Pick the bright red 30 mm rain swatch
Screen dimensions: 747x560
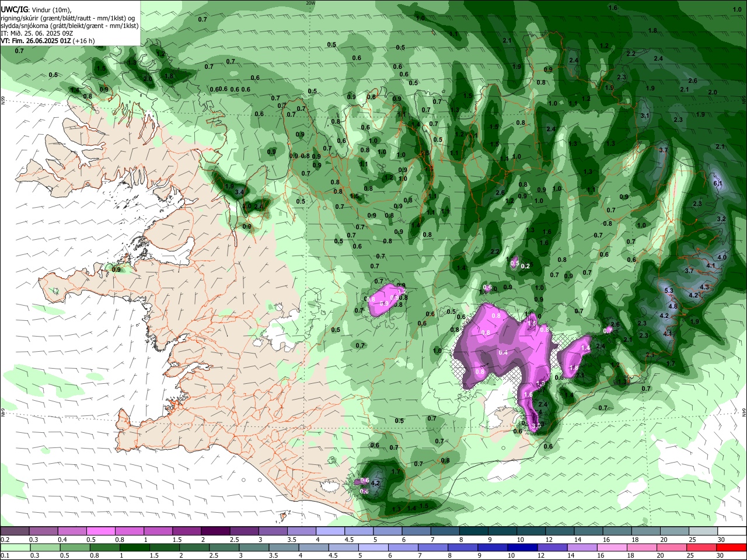pyautogui.click(x=732, y=547)
